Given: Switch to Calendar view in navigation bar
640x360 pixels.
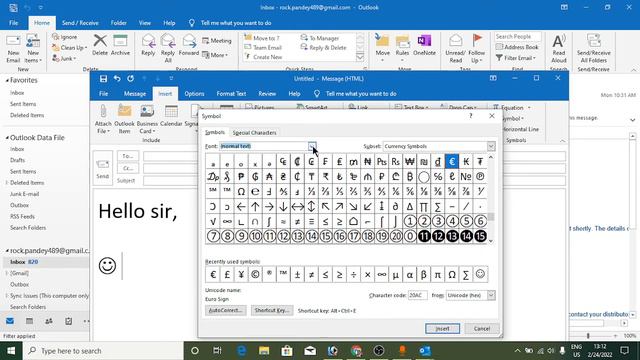Looking at the screenshot, I should coord(29,321).
